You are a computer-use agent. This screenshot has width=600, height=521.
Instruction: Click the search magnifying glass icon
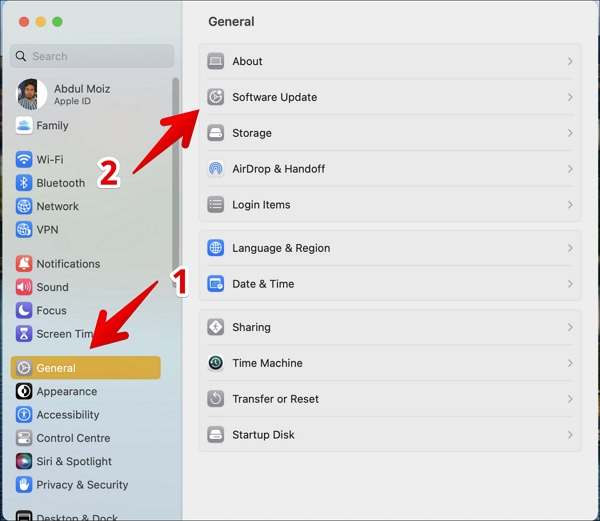(x=21, y=56)
